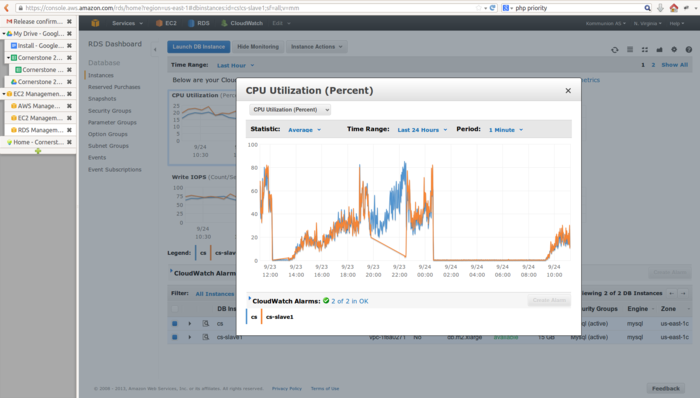Close the RDS Management tab
This screenshot has height=398, width=700.
click(69, 130)
